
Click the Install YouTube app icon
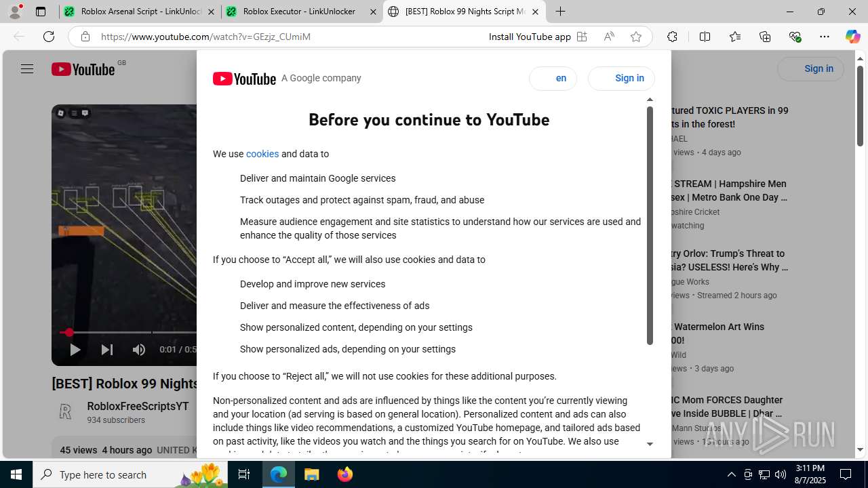(x=582, y=37)
